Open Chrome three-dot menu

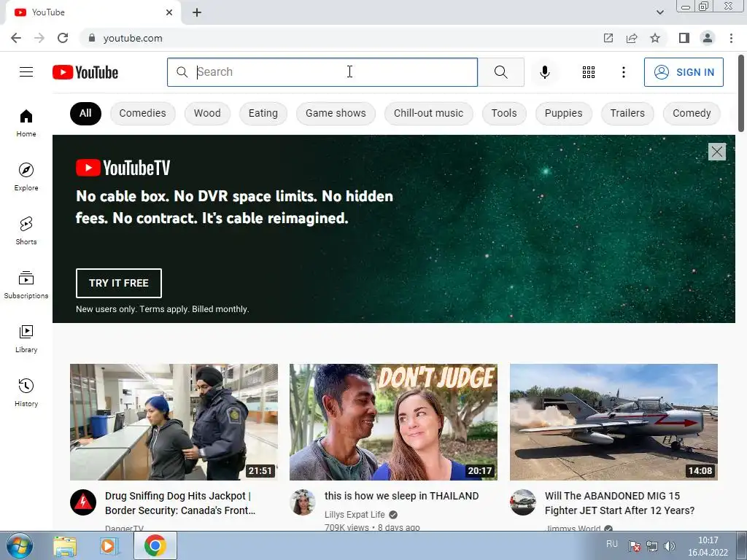pyautogui.click(x=731, y=38)
